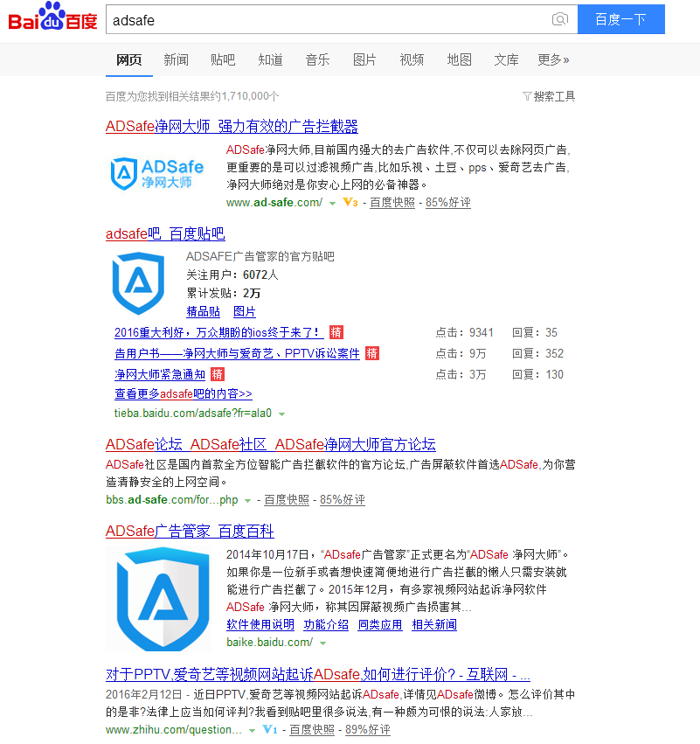Open tieba 图片 link
Viewport: 700px width, 744px height.
tap(244, 312)
